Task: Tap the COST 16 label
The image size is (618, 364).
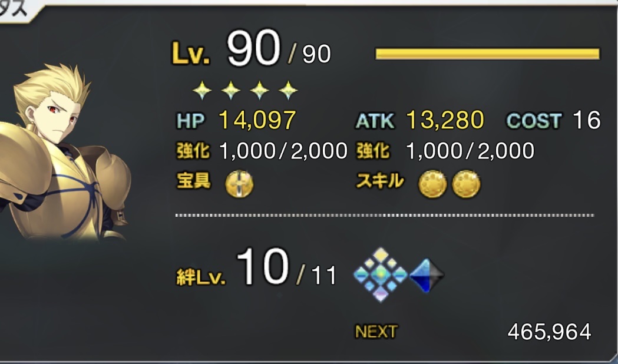Action: click(x=553, y=120)
